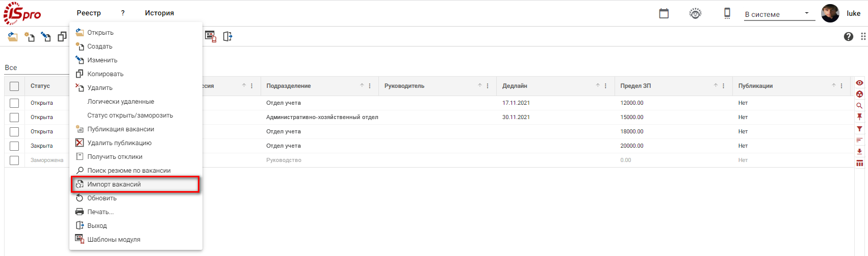Open the help question mark icon
Viewport: 868px width, 256px height.
[x=849, y=36]
